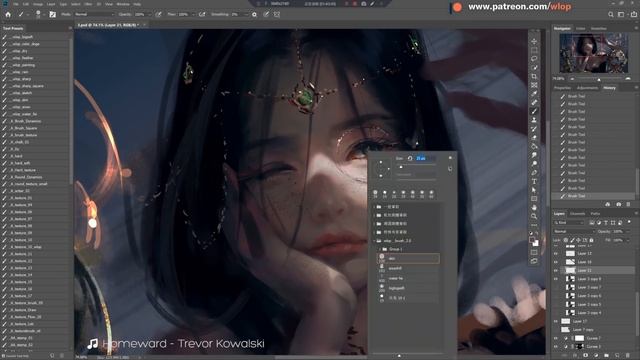
Task: Open the brush Mode dropdown
Action: pos(94,14)
